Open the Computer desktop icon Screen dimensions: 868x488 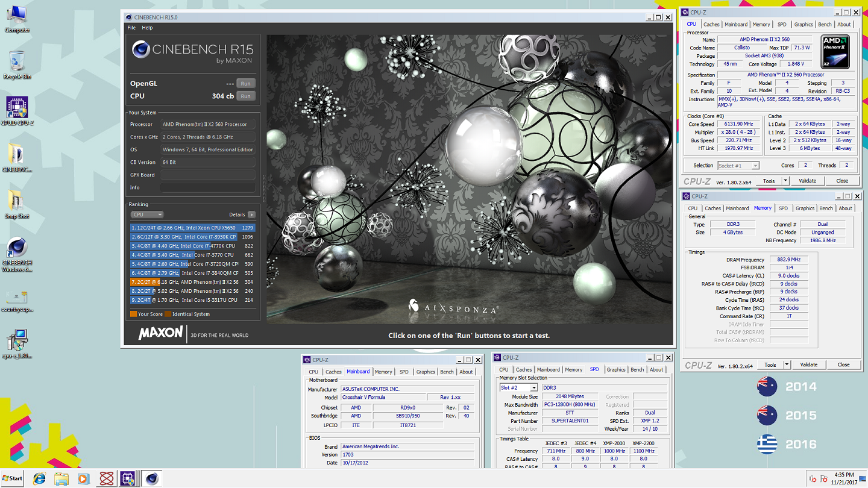(x=17, y=18)
